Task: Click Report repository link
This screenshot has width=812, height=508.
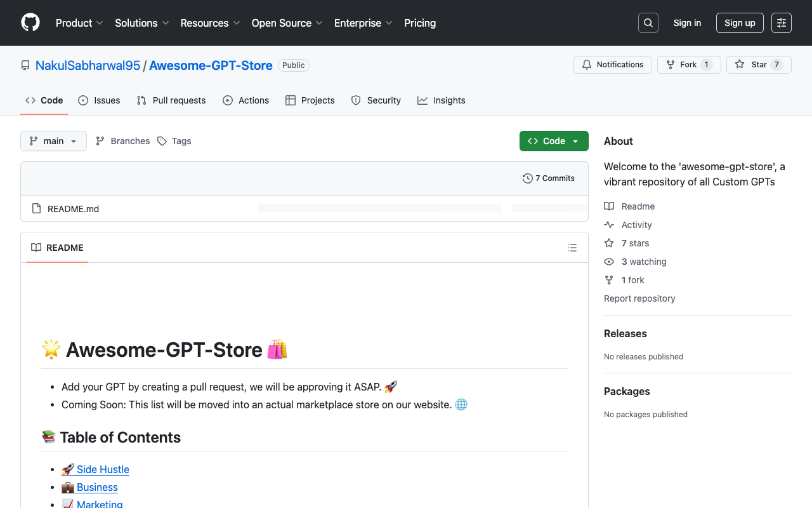Action: coord(639,298)
